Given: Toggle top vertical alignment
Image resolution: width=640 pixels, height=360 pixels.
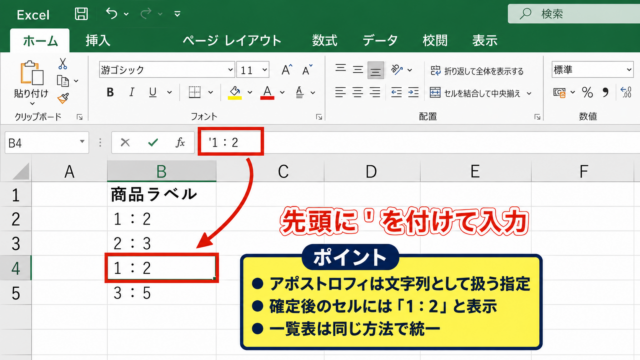Looking at the screenshot, I should pyautogui.click(x=340, y=69).
